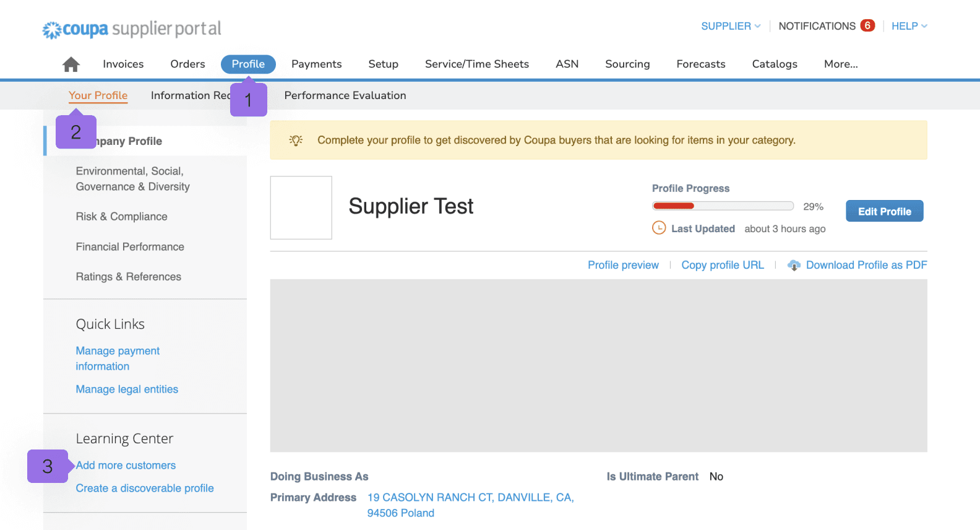Open the ASN tab
This screenshot has width=980, height=530.
coord(567,64)
